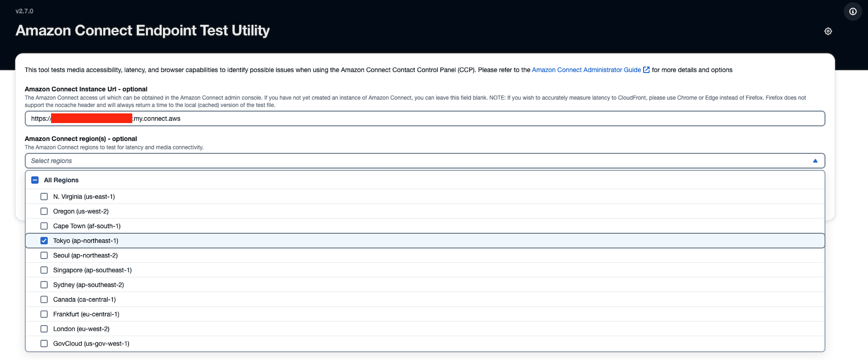The width and height of the screenshot is (868, 360).
Task: Check Cape Town (af-south-1) checkbox
Action: click(x=44, y=226)
